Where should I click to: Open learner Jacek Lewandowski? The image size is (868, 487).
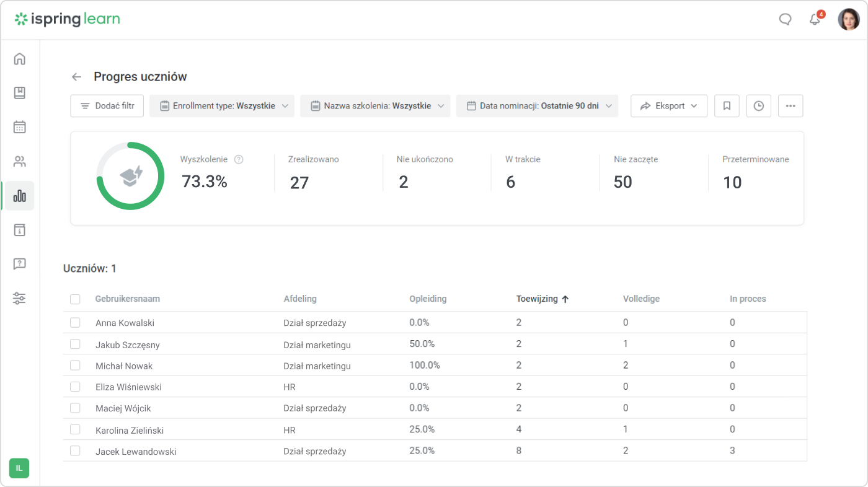pyautogui.click(x=136, y=451)
